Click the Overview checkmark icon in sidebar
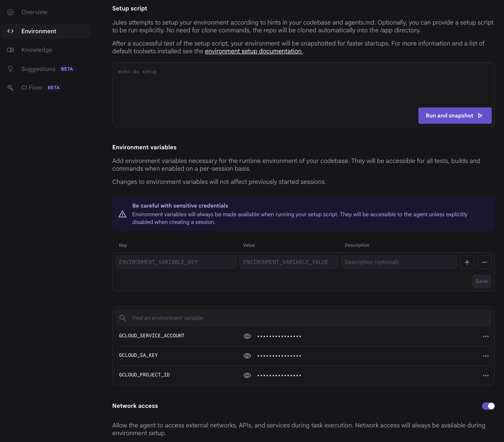 10,12
